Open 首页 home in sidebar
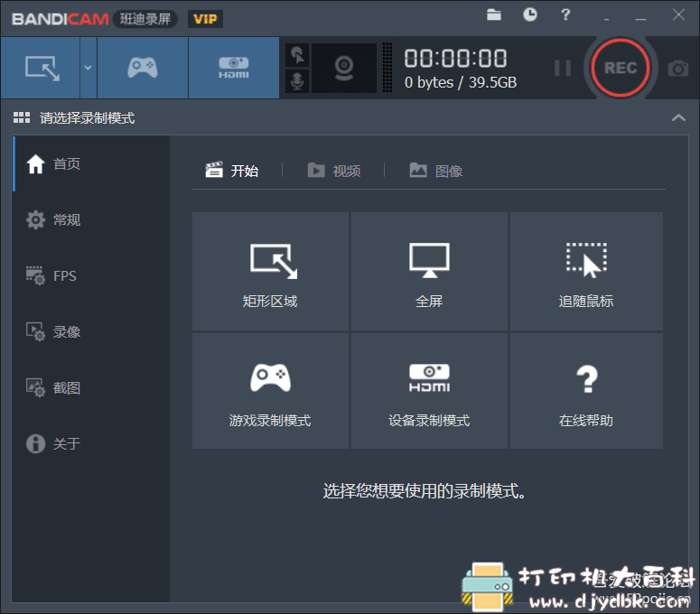700x614 pixels. tap(91, 163)
